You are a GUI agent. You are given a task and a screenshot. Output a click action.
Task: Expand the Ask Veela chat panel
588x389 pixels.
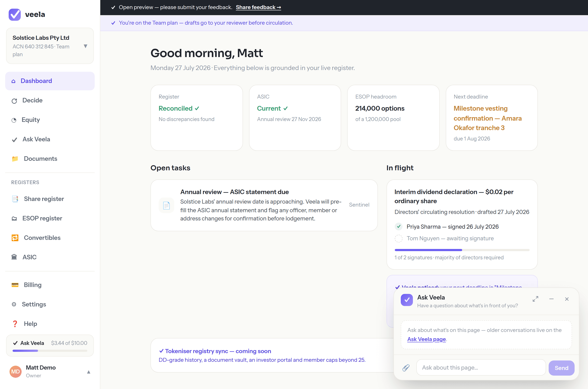coord(535,299)
